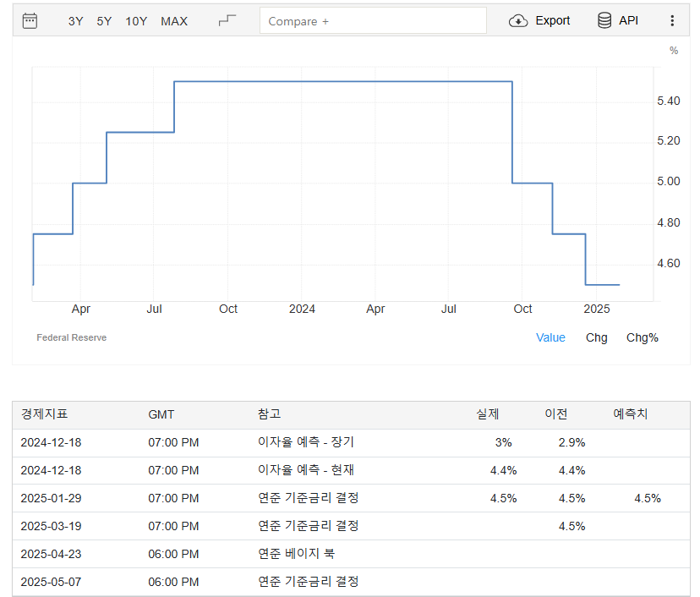700x597 pixels.
Task: Switch chart to Chg% mode
Action: tap(643, 337)
